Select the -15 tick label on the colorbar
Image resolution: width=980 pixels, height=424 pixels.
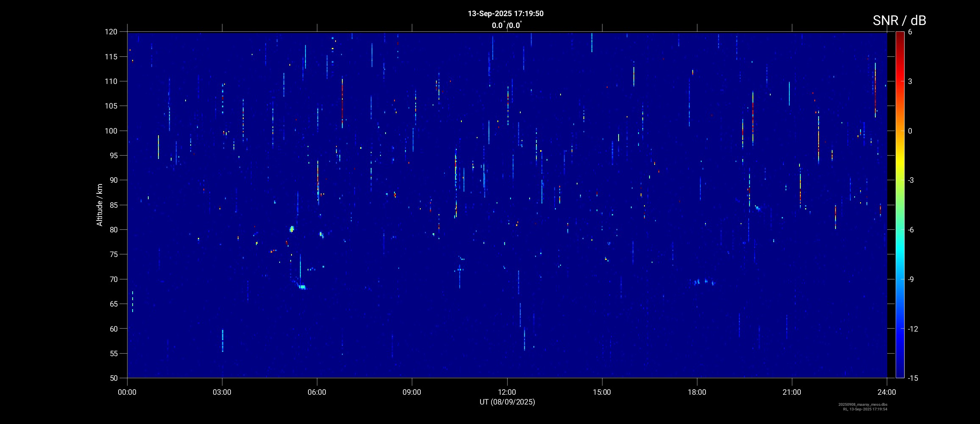pyautogui.click(x=913, y=378)
